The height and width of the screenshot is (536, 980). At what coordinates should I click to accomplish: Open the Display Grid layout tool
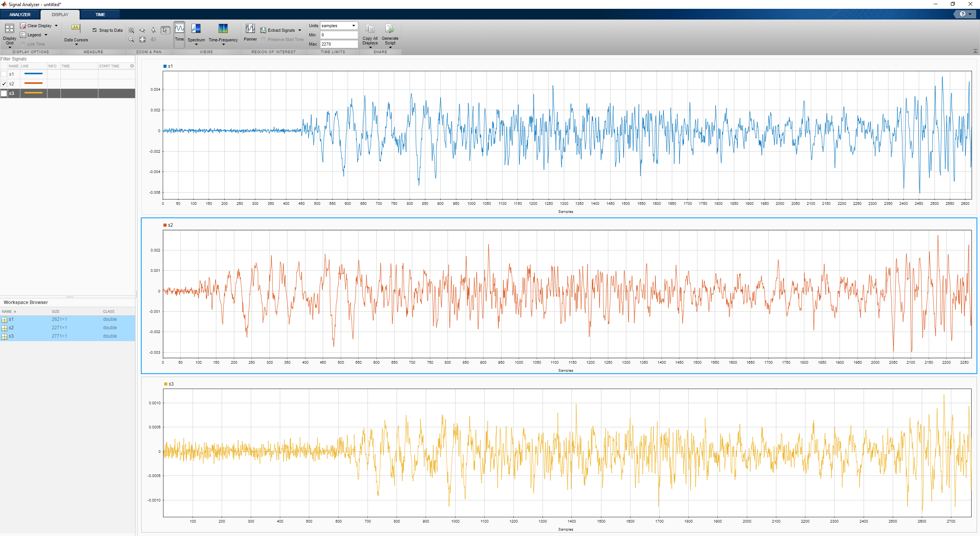[x=9, y=29]
